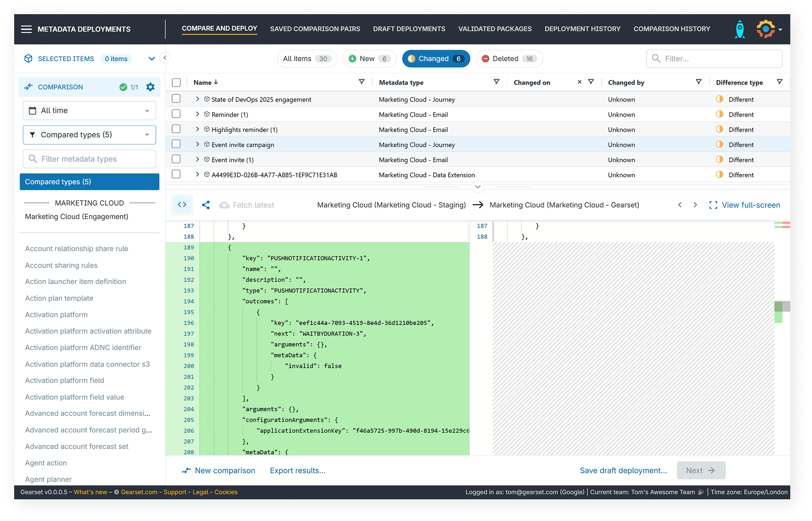Check the Event invite campaign row checkbox
This screenshot has width=812, height=521.
pyautogui.click(x=176, y=144)
